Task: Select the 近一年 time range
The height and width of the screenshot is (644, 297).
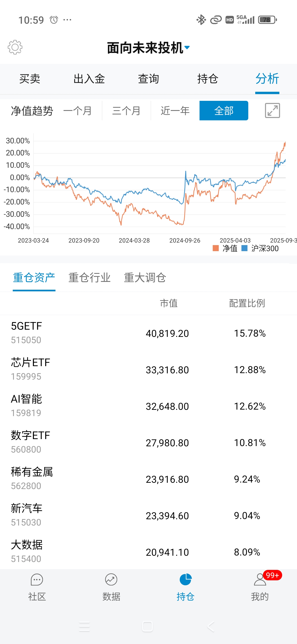Action: coord(175,111)
